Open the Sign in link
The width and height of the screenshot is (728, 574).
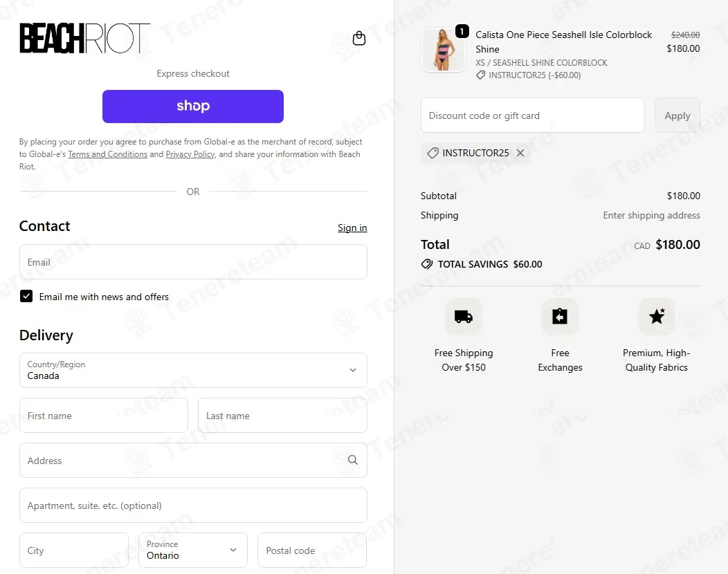352,228
